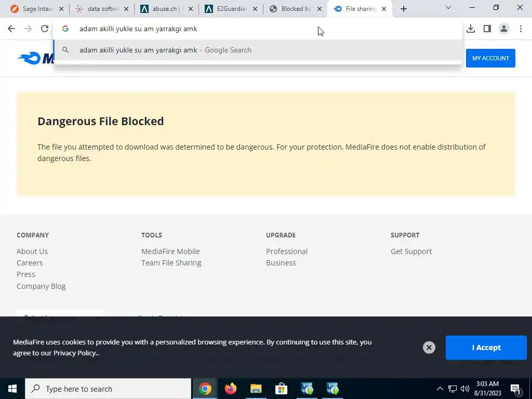532x399 pixels.
Task: Open the Windows Start menu
Action: pos(12,389)
